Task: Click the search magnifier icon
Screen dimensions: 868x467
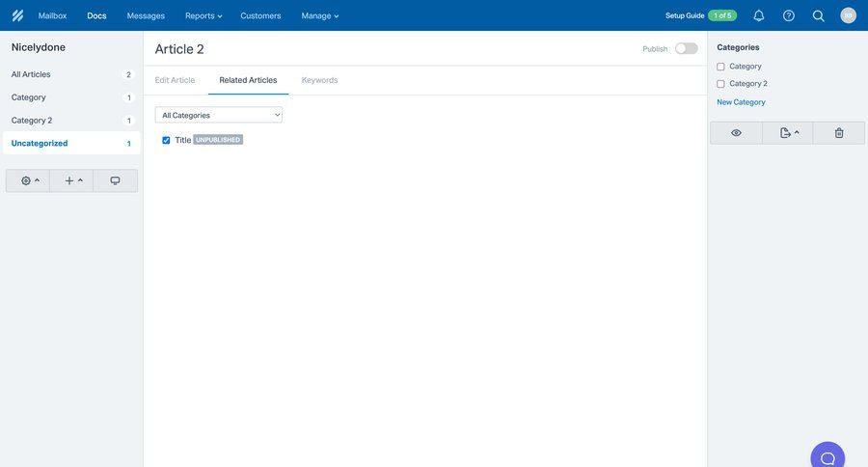Action: click(818, 15)
